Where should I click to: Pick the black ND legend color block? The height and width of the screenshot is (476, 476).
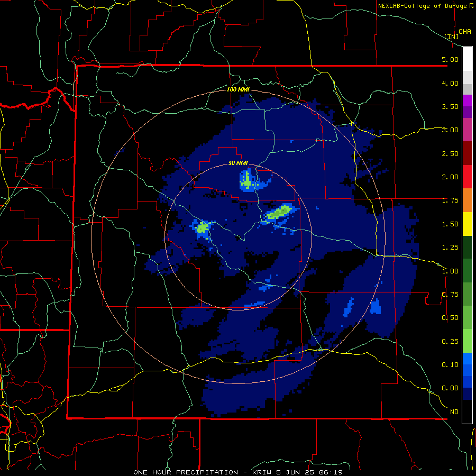[467, 411]
